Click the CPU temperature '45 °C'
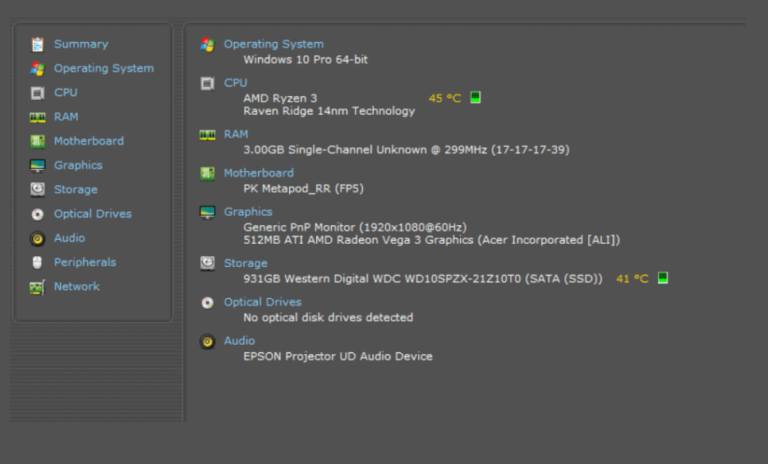 445,98
